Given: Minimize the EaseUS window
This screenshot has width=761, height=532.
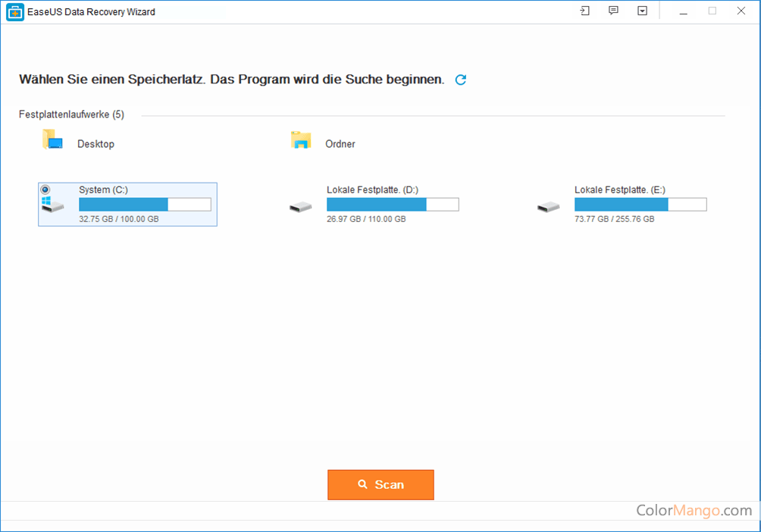Looking at the screenshot, I should pos(684,11).
